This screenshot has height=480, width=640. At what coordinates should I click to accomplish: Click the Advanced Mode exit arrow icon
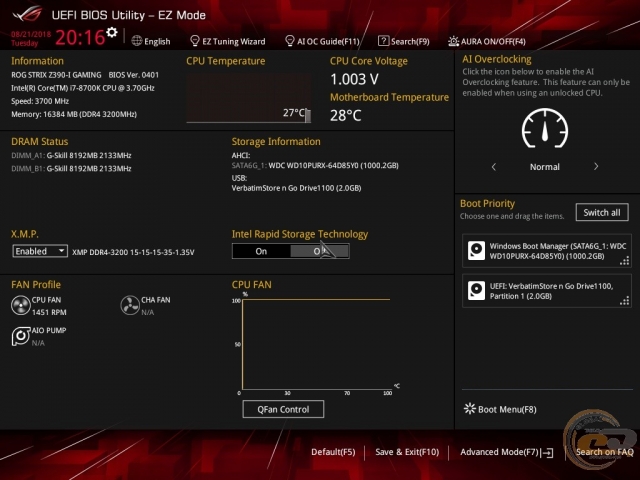click(x=548, y=452)
